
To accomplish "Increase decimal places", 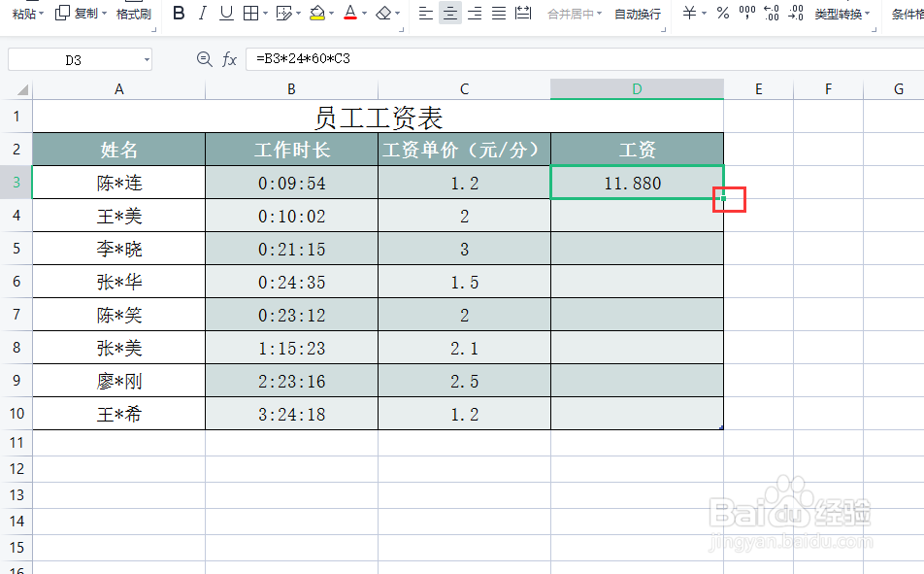I will coord(772,14).
